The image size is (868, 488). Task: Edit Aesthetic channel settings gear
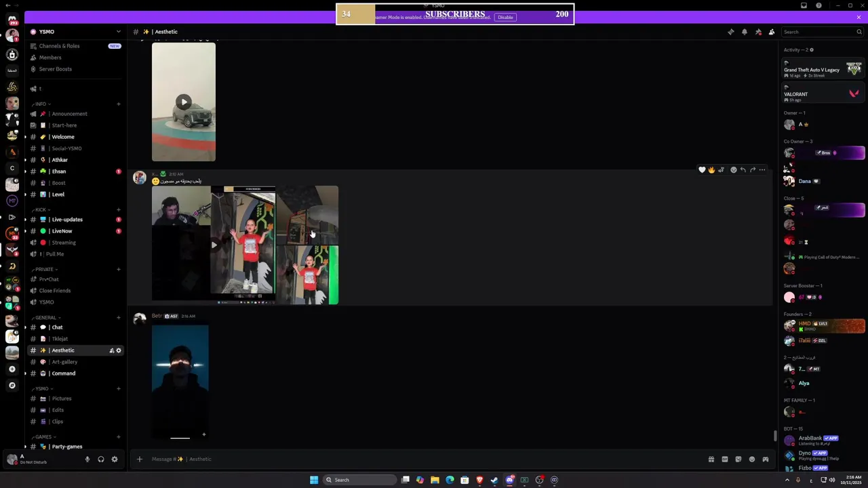pos(119,350)
